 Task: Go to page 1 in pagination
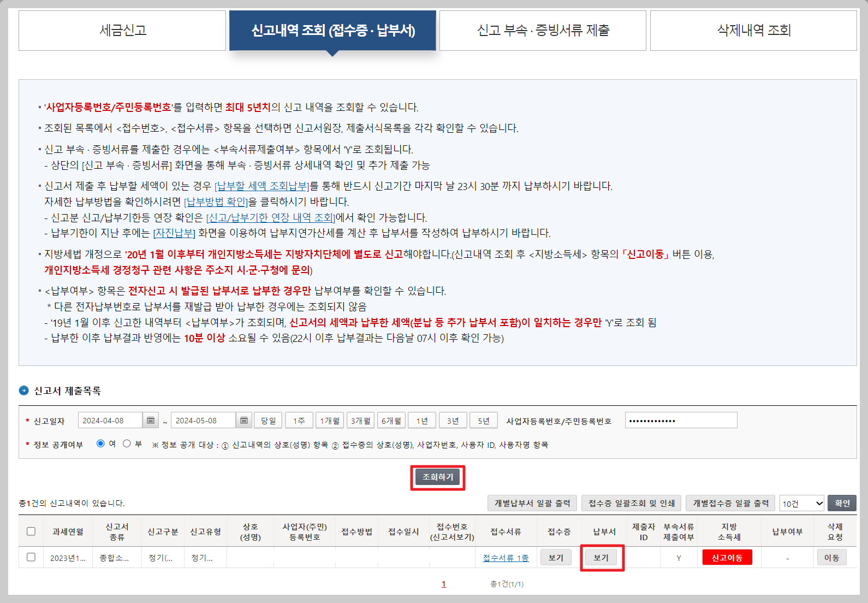pyautogui.click(x=444, y=584)
